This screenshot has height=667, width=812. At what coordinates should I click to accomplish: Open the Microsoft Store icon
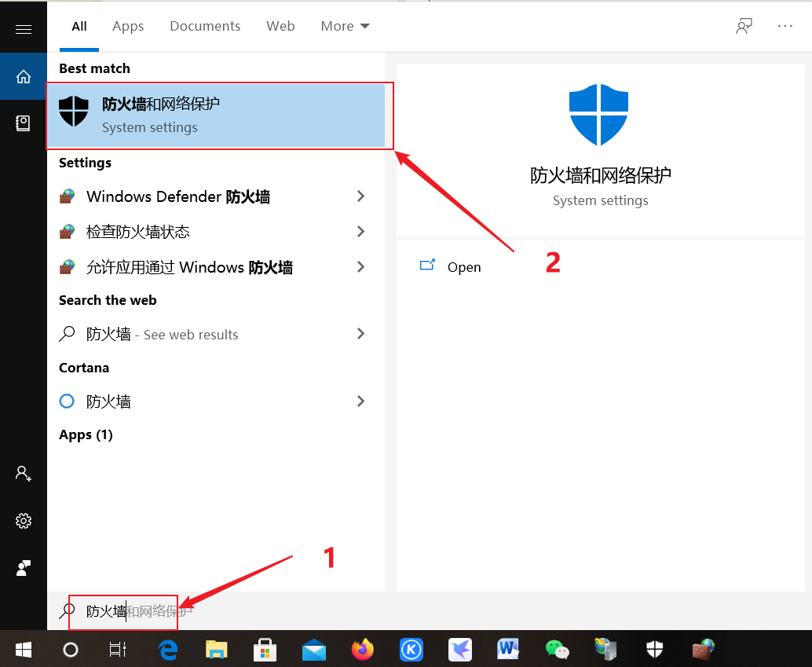[265, 650]
